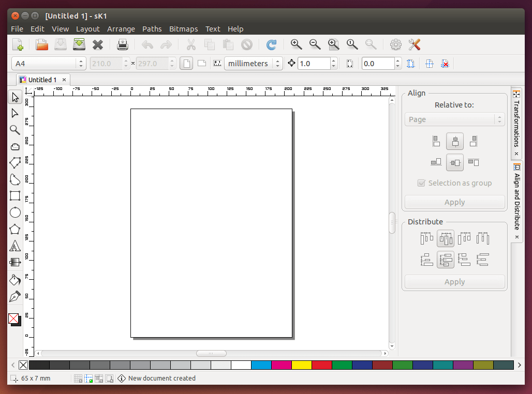Open the Print dialog from the toolbar
The width and height of the screenshot is (532, 394).
122,44
